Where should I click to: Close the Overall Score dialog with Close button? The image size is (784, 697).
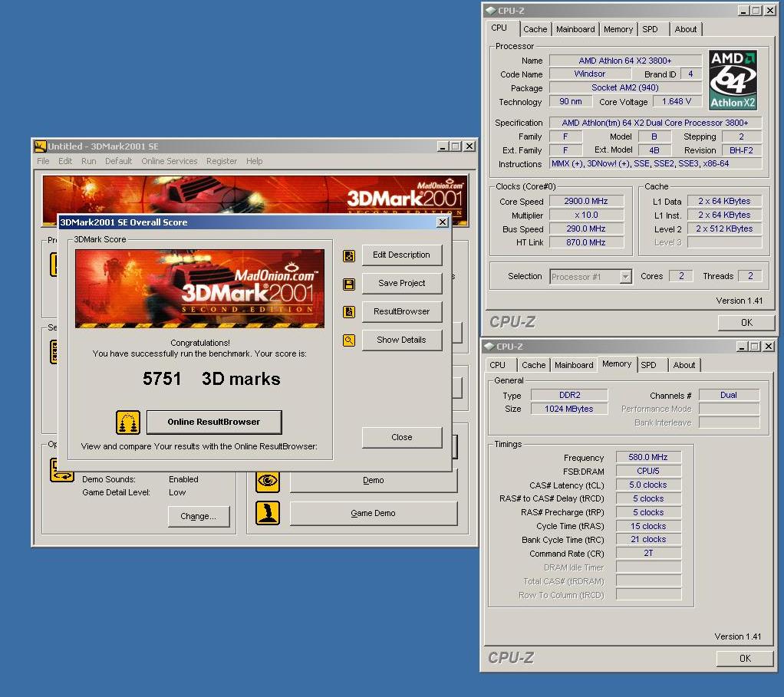click(402, 437)
